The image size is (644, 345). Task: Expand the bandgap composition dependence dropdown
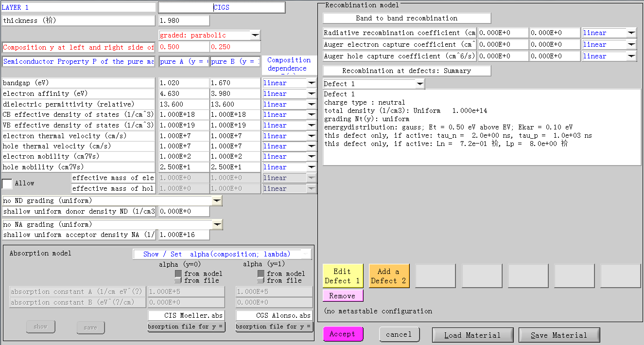coord(311,83)
